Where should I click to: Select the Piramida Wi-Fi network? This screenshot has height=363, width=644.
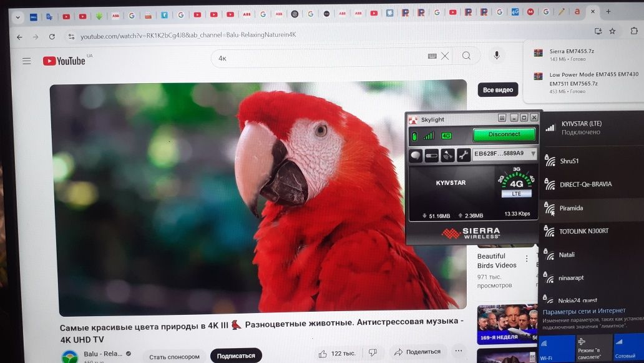(x=592, y=209)
